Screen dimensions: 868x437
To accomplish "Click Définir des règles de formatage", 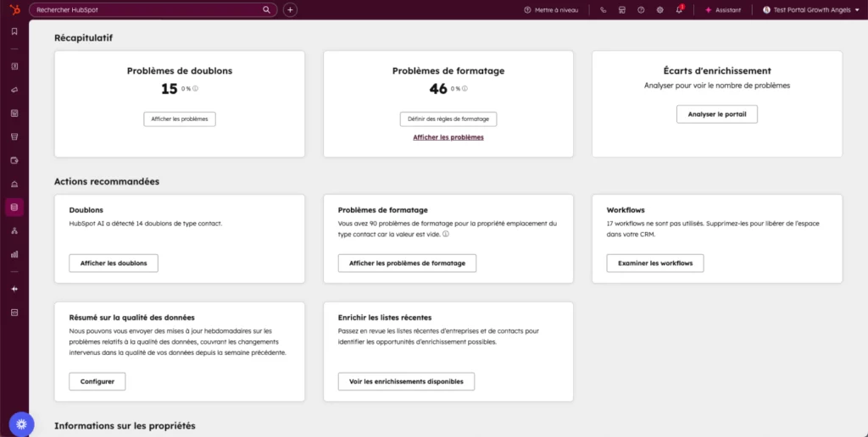I will (448, 119).
